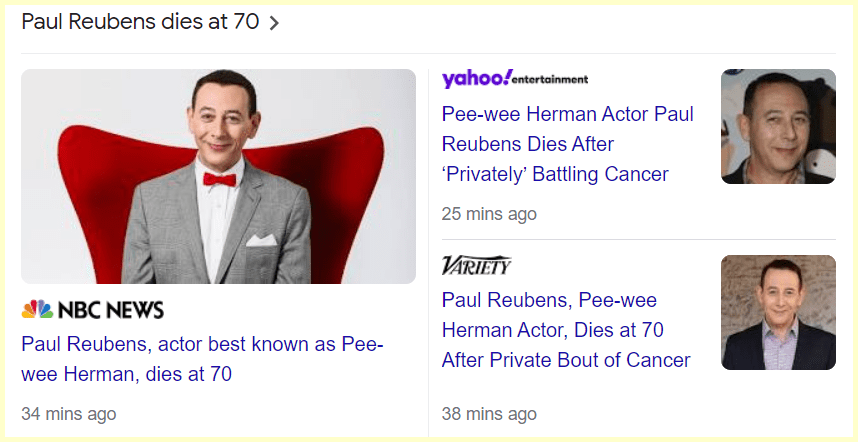This screenshot has width=858, height=442.
Task: Click the Variety logo
Action: pos(476,265)
